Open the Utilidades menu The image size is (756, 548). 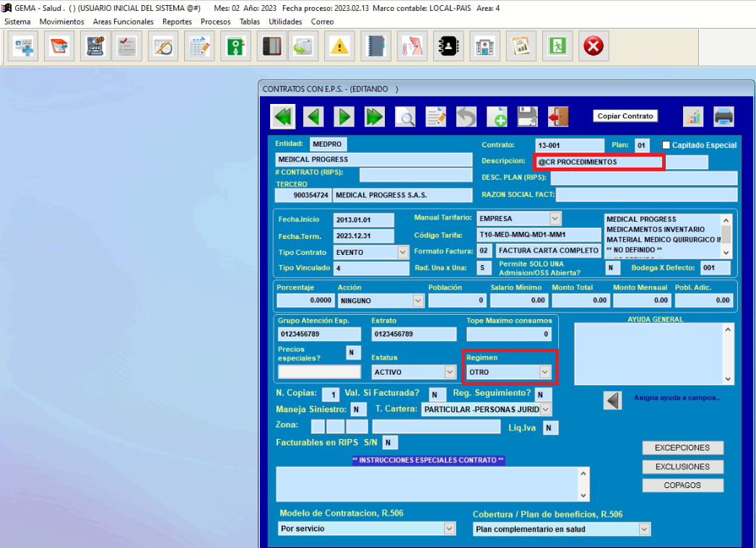coord(285,22)
